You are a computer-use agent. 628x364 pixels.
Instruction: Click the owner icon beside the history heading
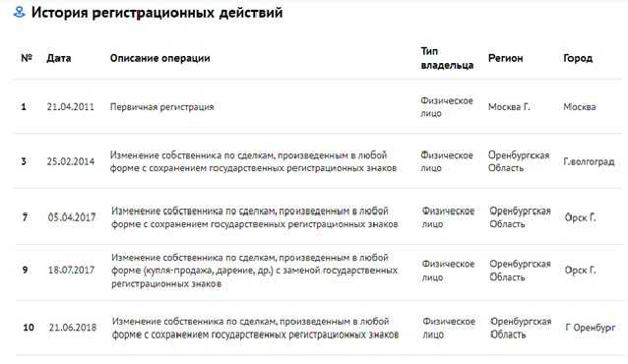click(19, 13)
